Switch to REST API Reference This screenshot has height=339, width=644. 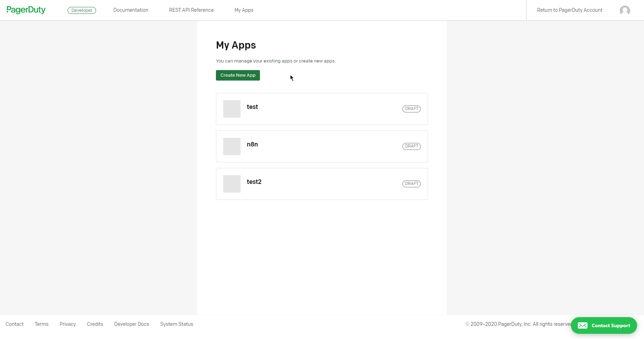click(191, 10)
